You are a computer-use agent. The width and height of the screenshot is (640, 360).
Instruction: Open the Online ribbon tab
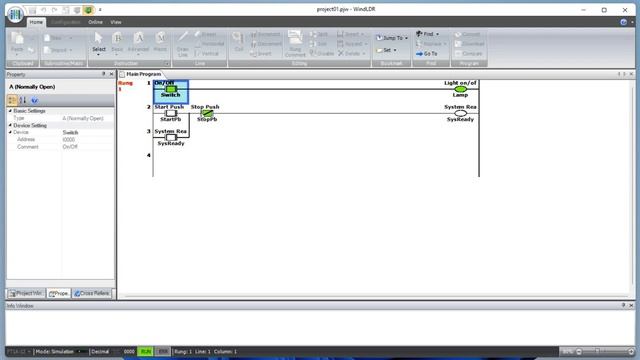tap(96, 22)
